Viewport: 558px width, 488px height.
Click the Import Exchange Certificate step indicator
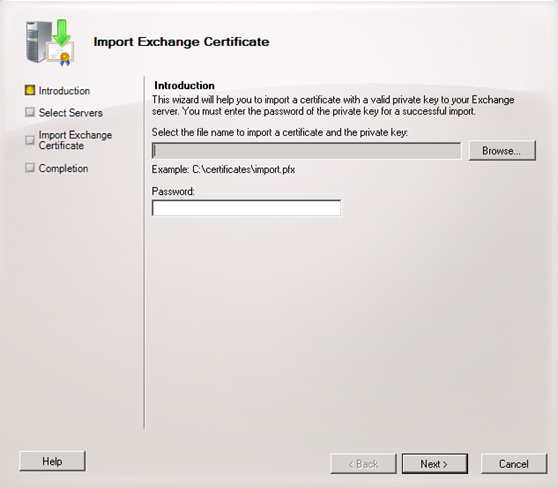(30, 140)
